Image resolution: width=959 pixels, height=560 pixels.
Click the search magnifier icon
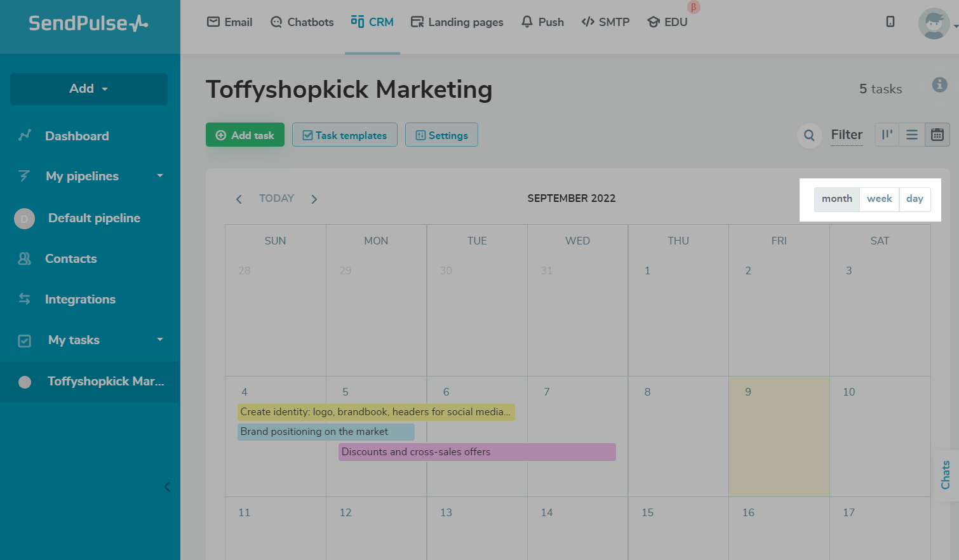pos(809,135)
